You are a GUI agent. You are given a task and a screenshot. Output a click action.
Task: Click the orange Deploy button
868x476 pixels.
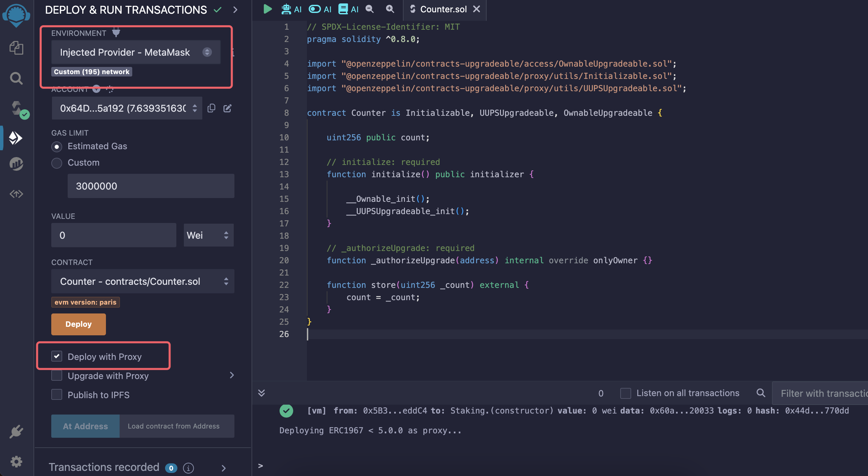(x=78, y=324)
